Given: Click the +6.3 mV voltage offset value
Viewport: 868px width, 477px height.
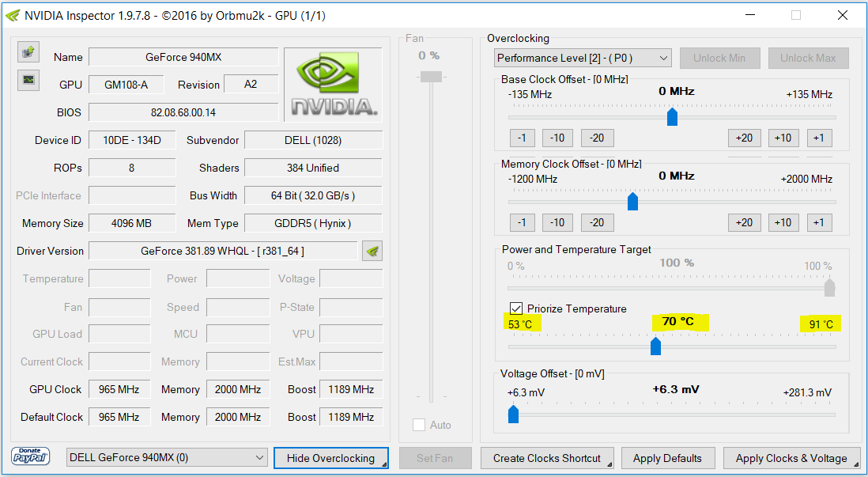Looking at the screenshot, I should pos(675,389).
